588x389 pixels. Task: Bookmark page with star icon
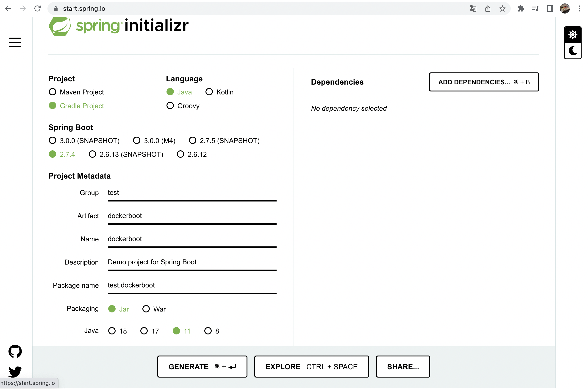pos(502,8)
